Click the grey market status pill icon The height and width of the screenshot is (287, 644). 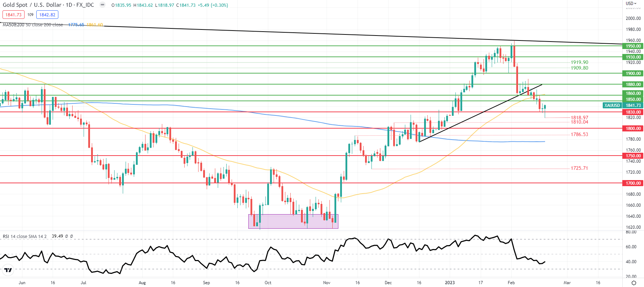[102, 5]
